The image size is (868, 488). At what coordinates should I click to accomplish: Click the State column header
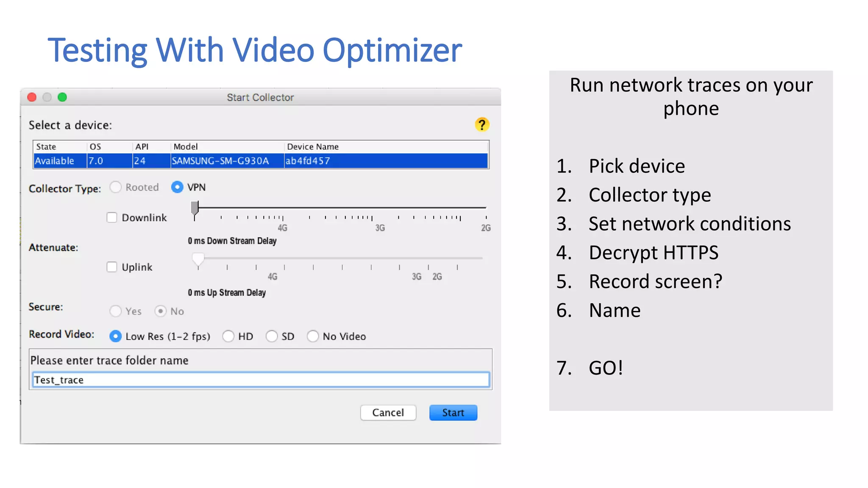click(x=60, y=147)
